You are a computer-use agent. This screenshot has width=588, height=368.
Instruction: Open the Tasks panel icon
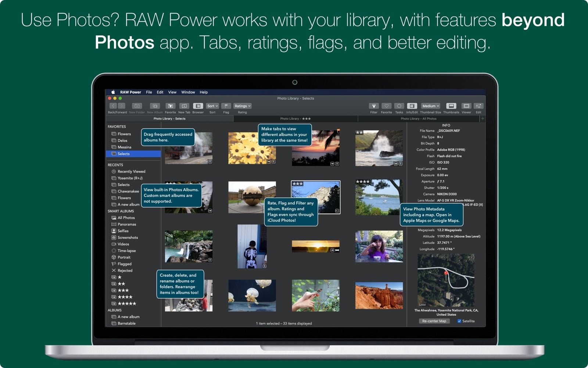click(x=399, y=106)
